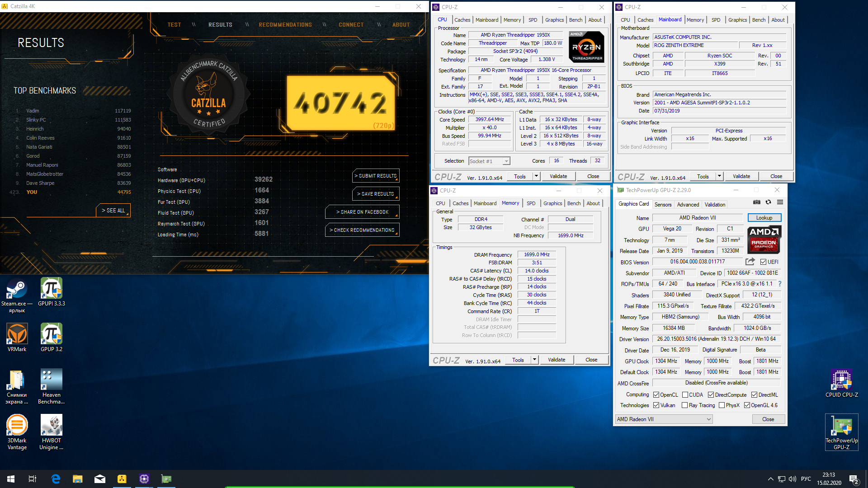
Task: Open Advanced tab in GPU-Z
Action: [x=688, y=205]
